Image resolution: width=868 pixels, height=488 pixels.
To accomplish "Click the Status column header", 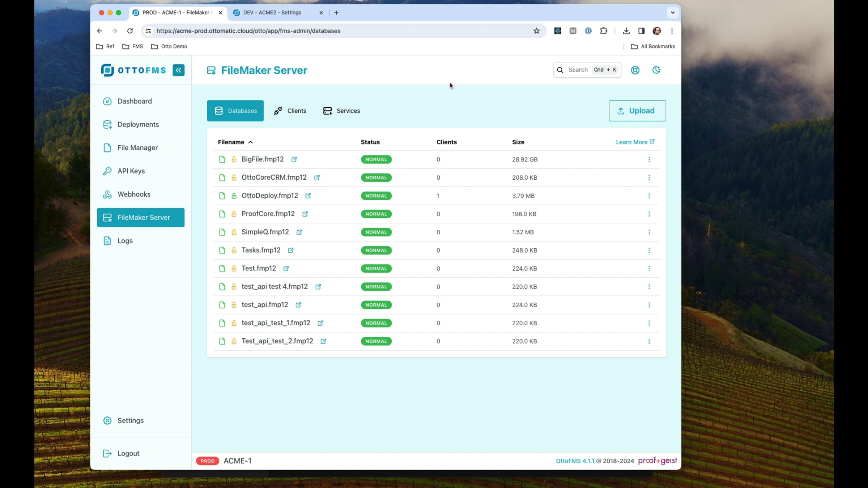I will (x=370, y=142).
